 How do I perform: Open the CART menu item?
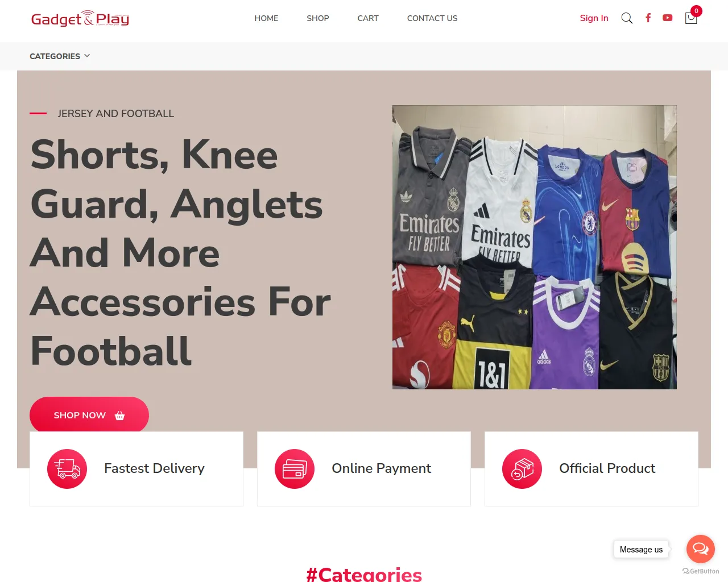point(368,18)
